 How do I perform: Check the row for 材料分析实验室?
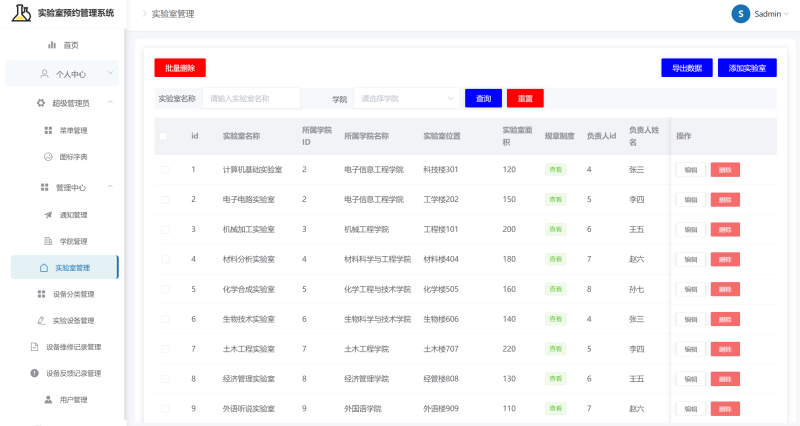click(165, 259)
